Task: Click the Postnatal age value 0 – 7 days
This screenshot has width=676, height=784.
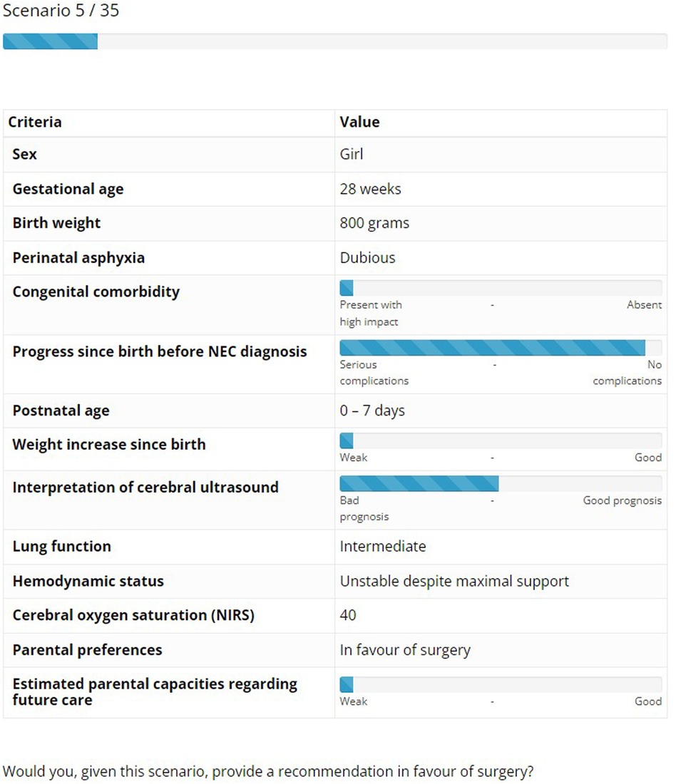Action: coord(372,411)
